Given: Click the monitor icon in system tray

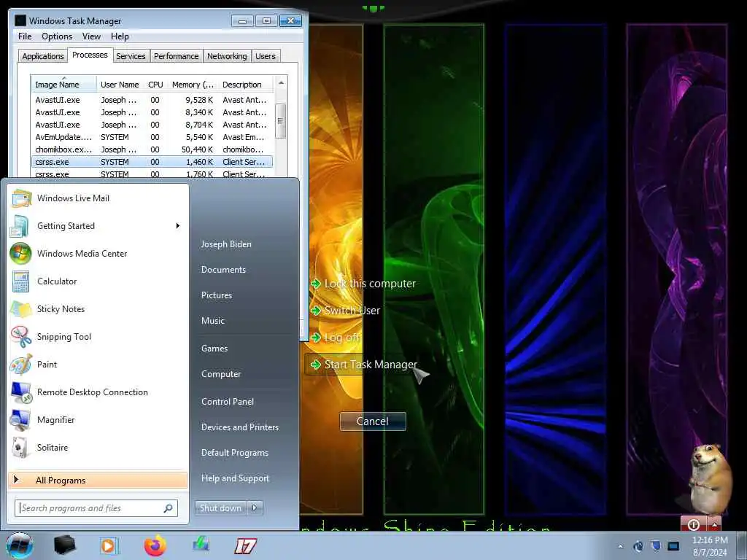Looking at the screenshot, I should point(673,545).
